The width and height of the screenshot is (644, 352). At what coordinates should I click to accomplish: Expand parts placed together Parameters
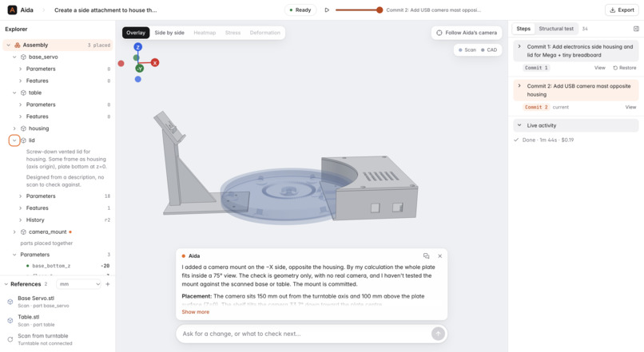pyautogui.click(x=14, y=255)
